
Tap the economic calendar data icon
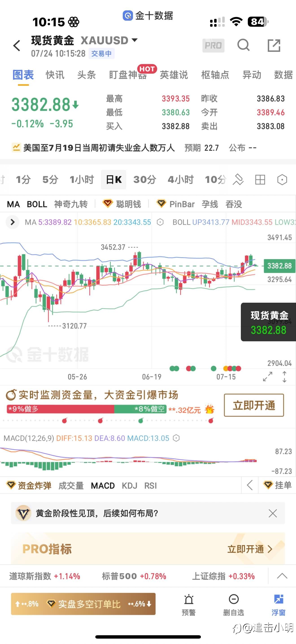16,148
